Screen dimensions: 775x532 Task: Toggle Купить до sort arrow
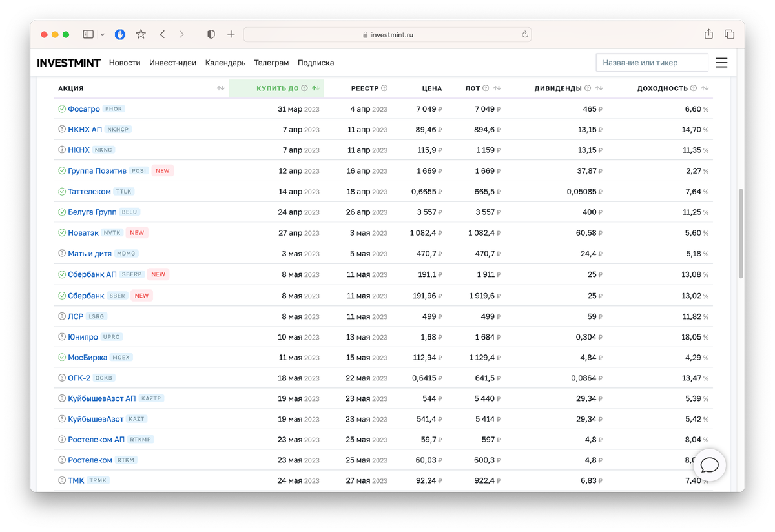click(x=315, y=88)
